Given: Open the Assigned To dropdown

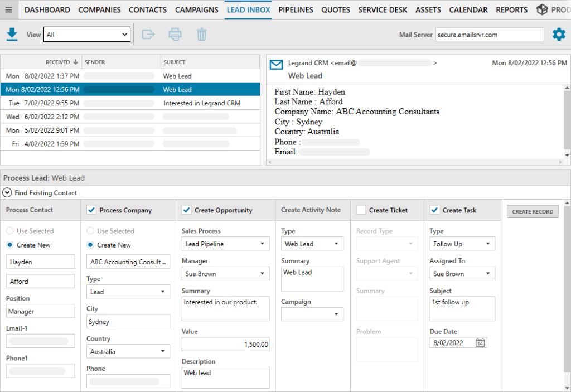Looking at the screenshot, I should [x=462, y=273].
